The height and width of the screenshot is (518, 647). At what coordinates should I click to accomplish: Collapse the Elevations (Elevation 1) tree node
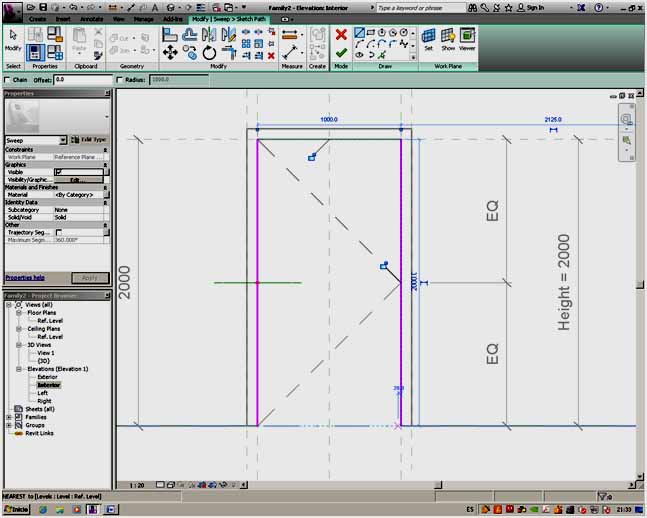tap(19, 368)
